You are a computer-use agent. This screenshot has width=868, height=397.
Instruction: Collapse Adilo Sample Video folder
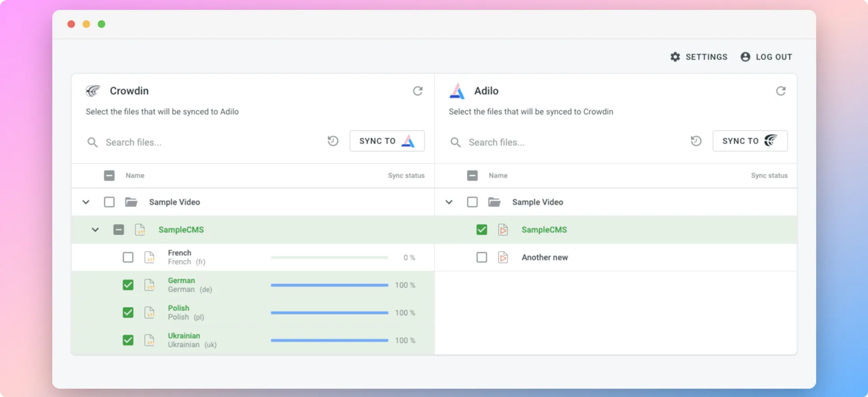(449, 202)
